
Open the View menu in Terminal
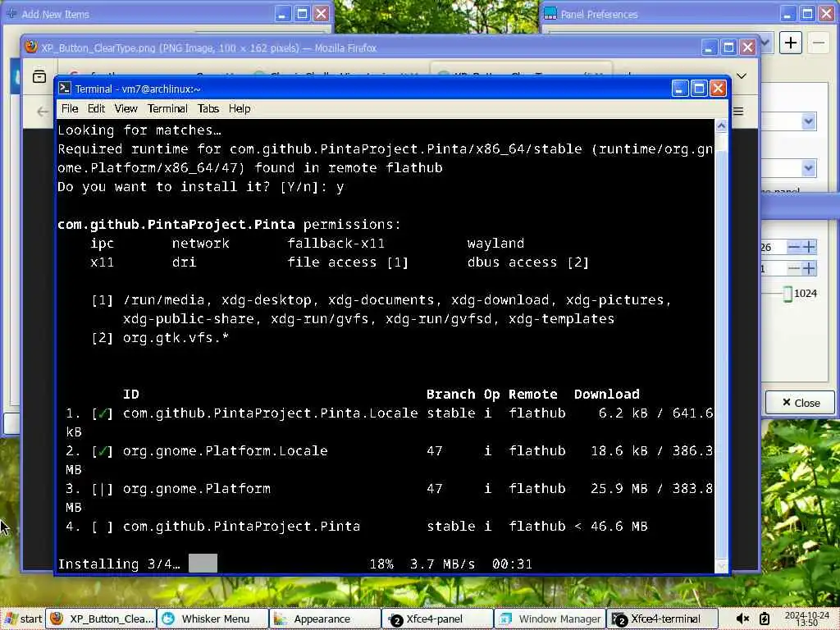pyautogui.click(x=126, y=108)
